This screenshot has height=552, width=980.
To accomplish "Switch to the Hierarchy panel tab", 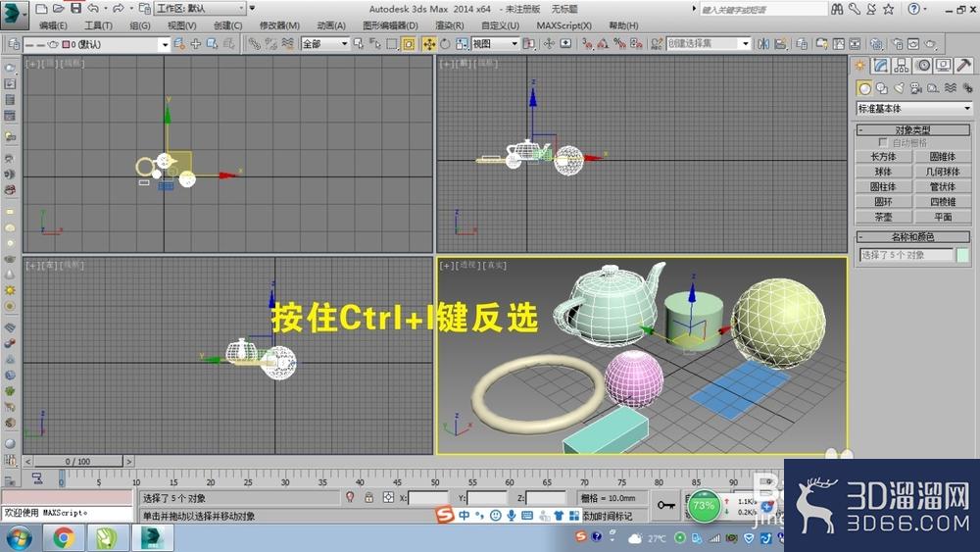I will coord(902,65).
